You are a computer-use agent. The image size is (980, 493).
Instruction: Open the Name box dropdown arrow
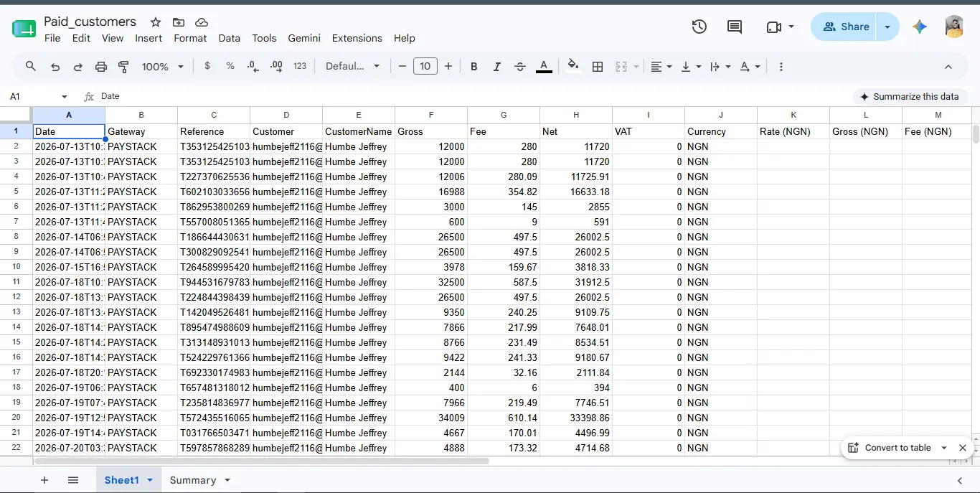tap(65, 97)
